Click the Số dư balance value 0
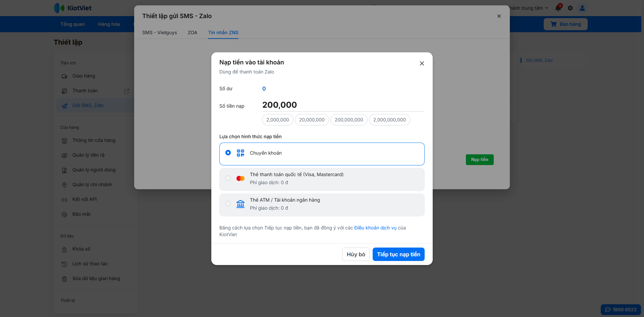Image resolution: width=644 pixels, height=317 pixels. pyautogui.click(x=264, y=89)
